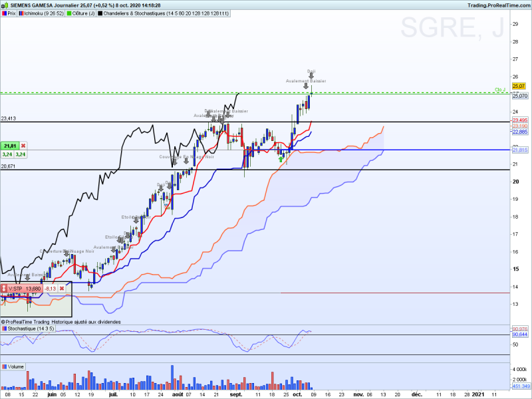Viewport: 532px width, 399px height.
Task: Open Chandeliers & Stochastiques indicator settings
Action: click(164, 13)
